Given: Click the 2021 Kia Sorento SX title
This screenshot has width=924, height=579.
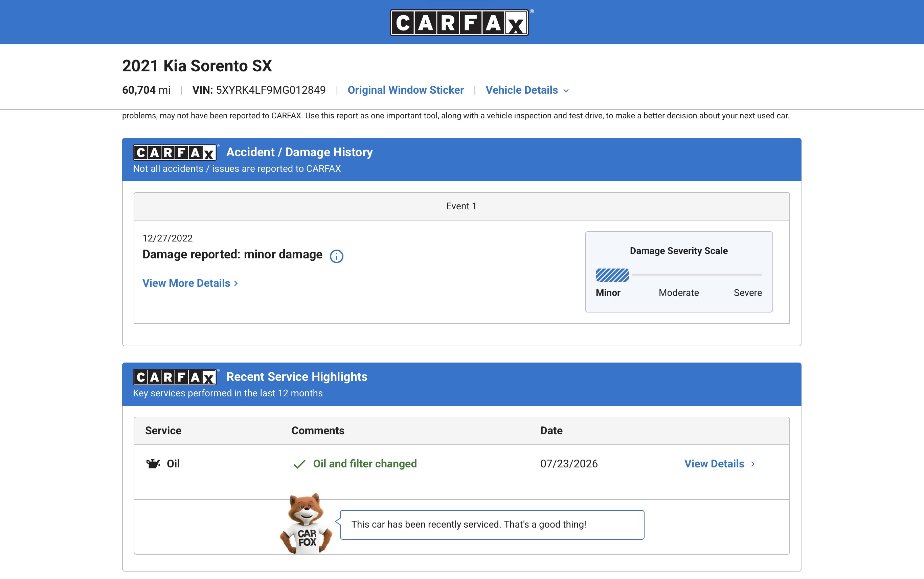Looking at the screenshot, I should (197, 66).
